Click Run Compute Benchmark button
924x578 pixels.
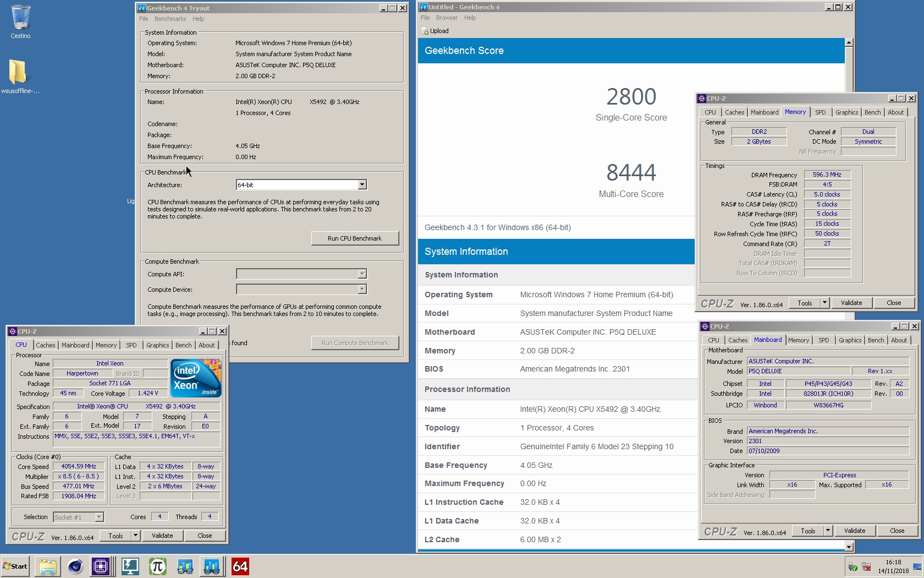point(355,343)
